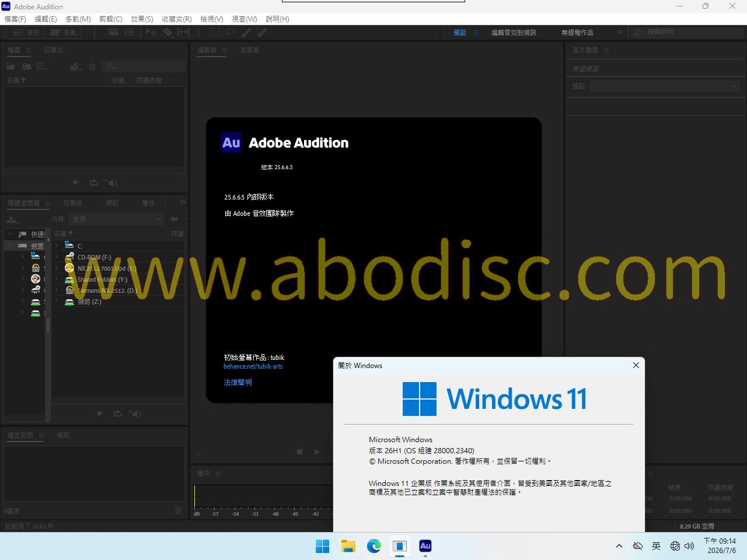The image size is (747, 560).
Task: Open the 檔案(F) menu
Action: [15, 19]
